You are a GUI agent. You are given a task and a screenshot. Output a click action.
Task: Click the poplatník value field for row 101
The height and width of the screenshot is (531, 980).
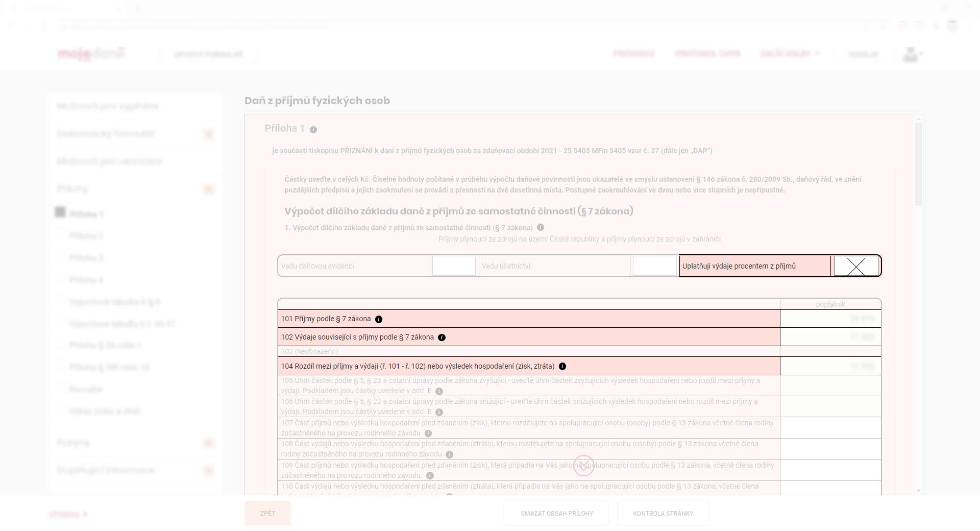830,319
